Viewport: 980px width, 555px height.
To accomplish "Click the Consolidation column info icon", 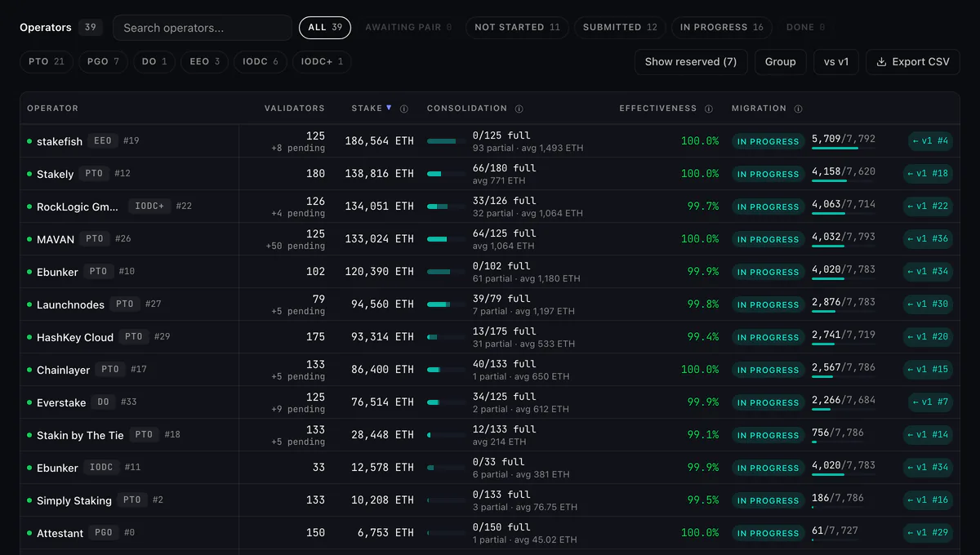I will 519,109.
